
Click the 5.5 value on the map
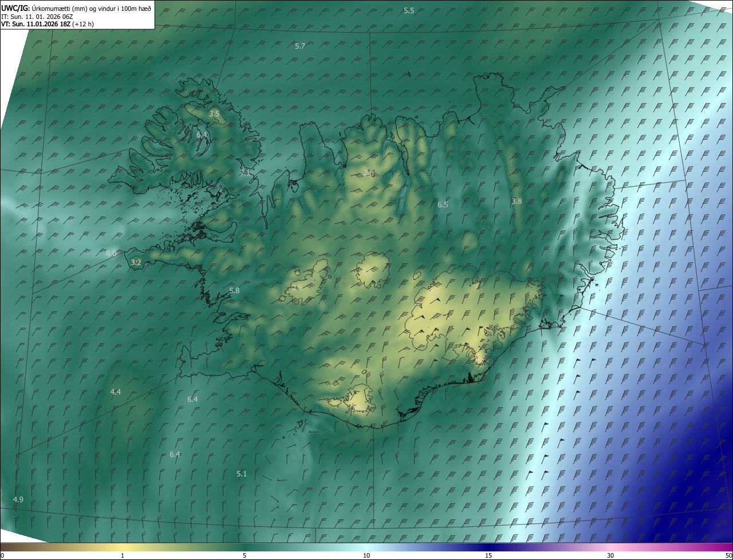pyautogui.click(x=409, y=11)
